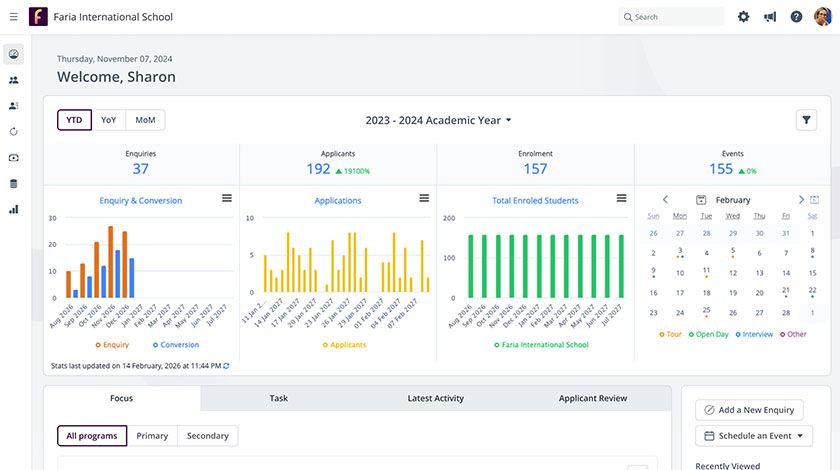This screenshot has height=470, width=840.
Task: Open the database sidebar icon
Action: coord(13,184)
